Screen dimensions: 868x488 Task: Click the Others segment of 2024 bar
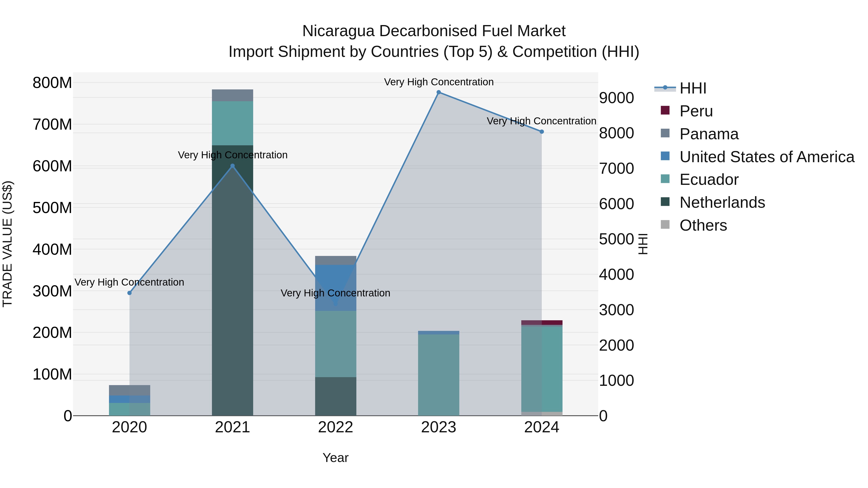[542, 414]
